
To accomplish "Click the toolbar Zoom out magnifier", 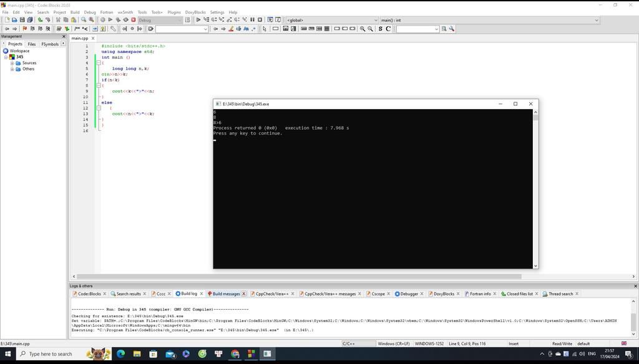I will 370,29.
